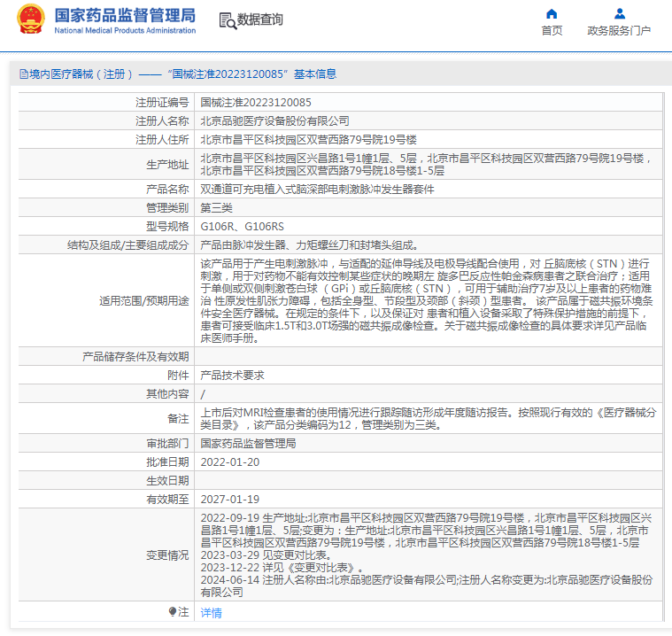The width and height of the screenshot is (672, 636).
Task: Click the 备注 remarks text
Action: click(x=429, y=419)
